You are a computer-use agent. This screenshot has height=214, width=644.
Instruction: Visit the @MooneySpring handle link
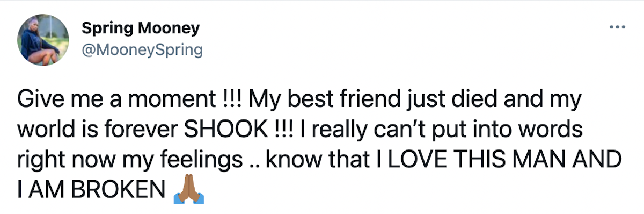click(x=142, y=50)
